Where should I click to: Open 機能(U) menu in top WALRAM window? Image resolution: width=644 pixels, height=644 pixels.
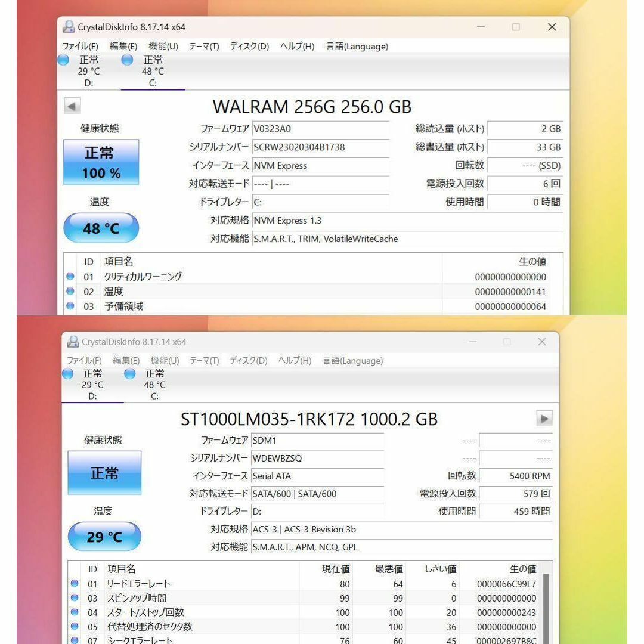163,47
